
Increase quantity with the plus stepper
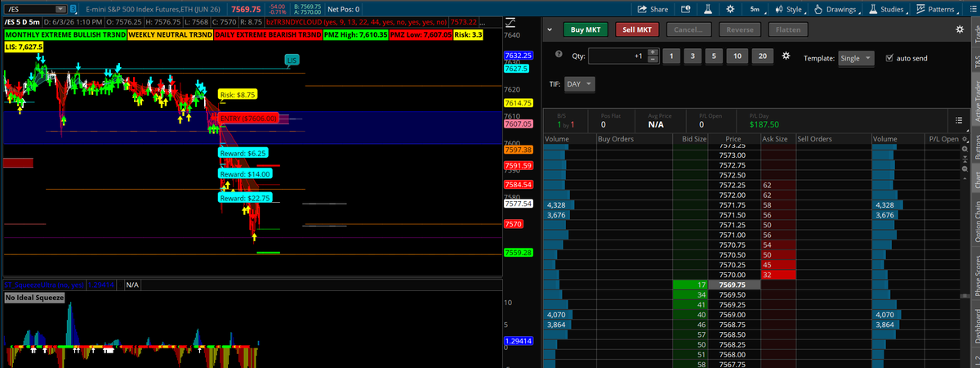pos(652,52)
